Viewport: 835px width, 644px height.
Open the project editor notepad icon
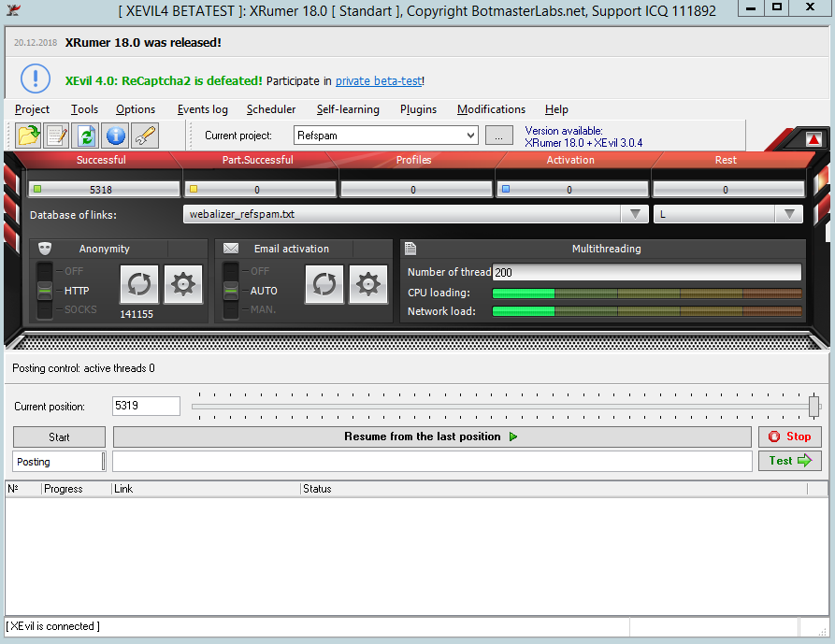[56, 136]
